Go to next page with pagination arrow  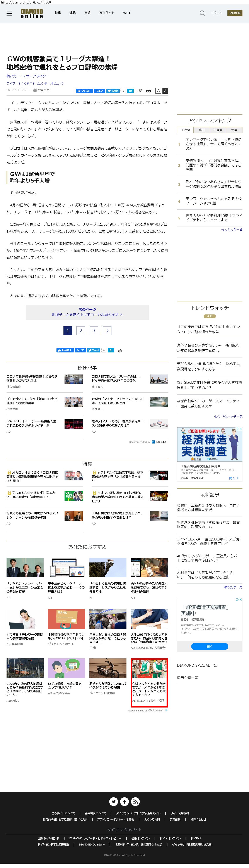107,331
